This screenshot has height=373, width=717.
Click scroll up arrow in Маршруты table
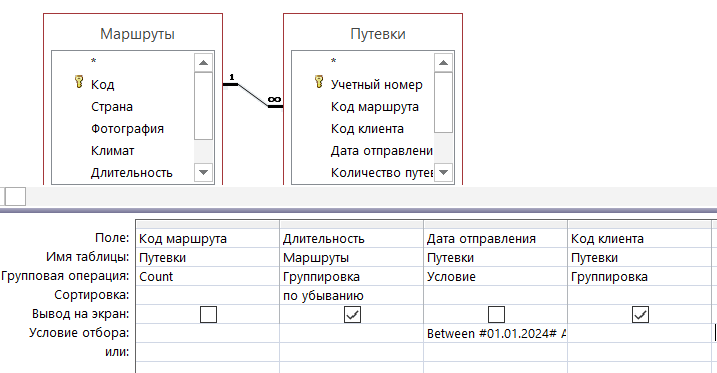click(x=203, y=63)
